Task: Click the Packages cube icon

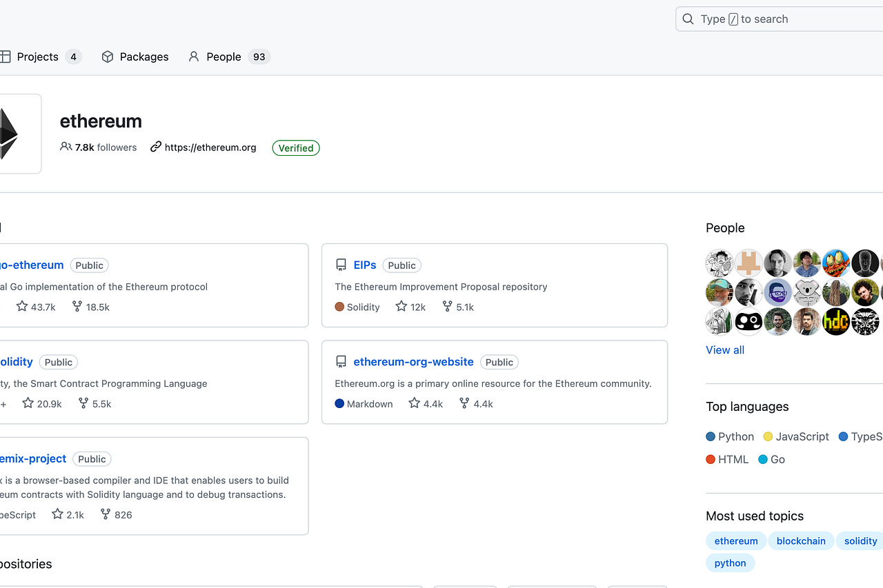Action: (108, 57)
